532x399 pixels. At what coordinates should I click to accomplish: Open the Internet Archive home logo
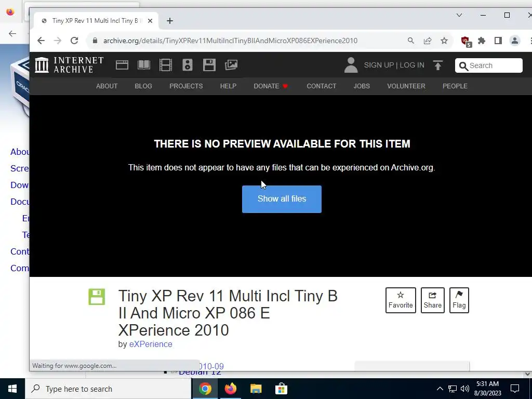tap(69, 65)
